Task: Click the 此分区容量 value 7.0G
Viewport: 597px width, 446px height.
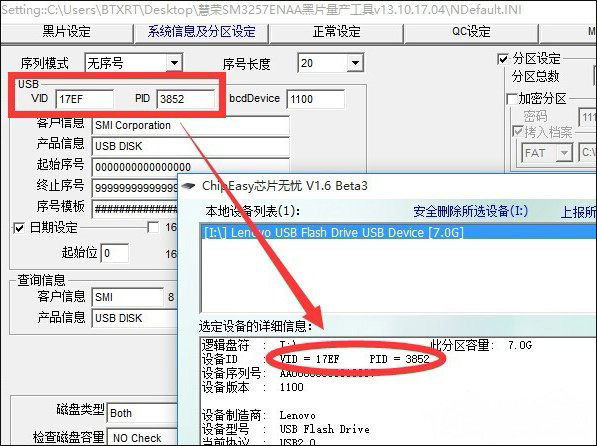Action: pos(520,345)
